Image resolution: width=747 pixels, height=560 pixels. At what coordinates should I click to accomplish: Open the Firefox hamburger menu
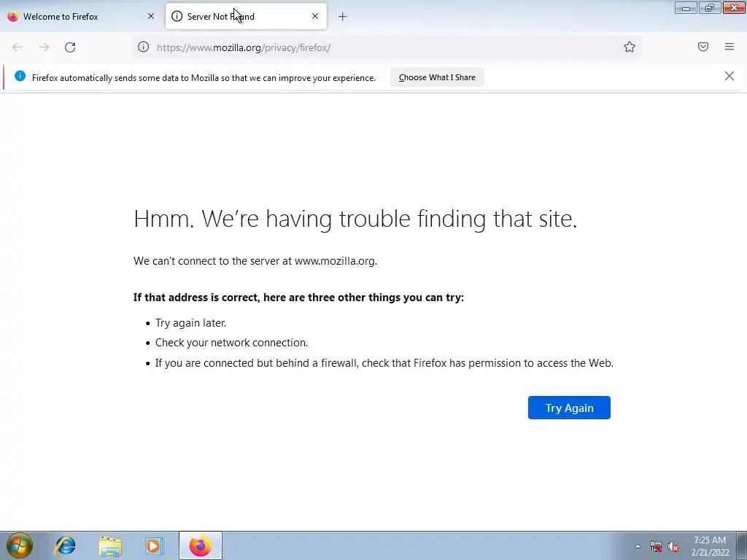(729, 47)
